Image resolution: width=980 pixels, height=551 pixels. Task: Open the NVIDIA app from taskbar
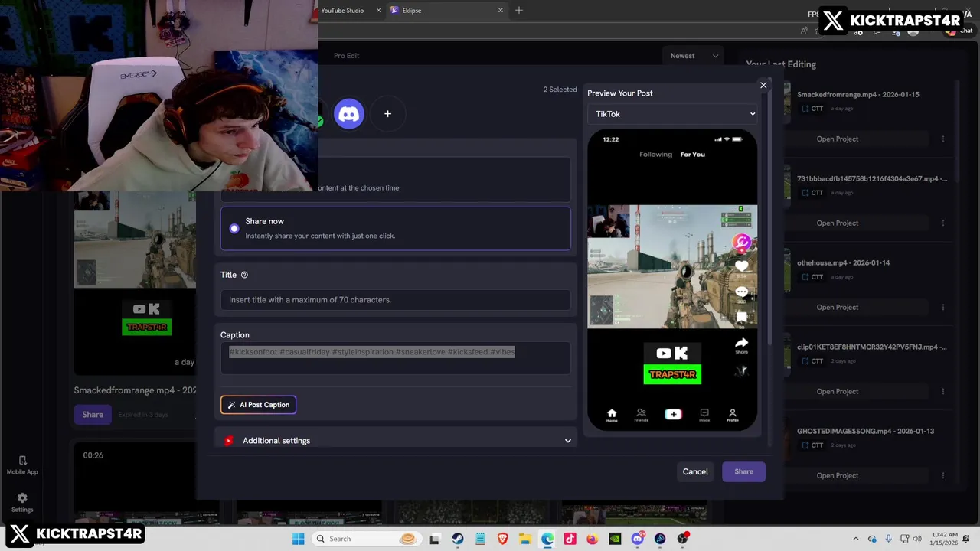tap(615, 539)
